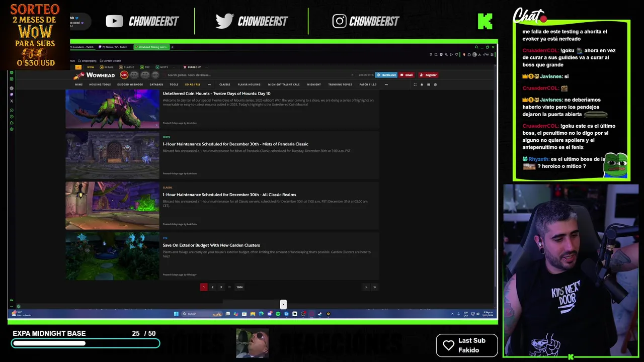This screenshot has width=644, height=362.
Task: Click the taskbar clock and date
Action: point(488,314)
